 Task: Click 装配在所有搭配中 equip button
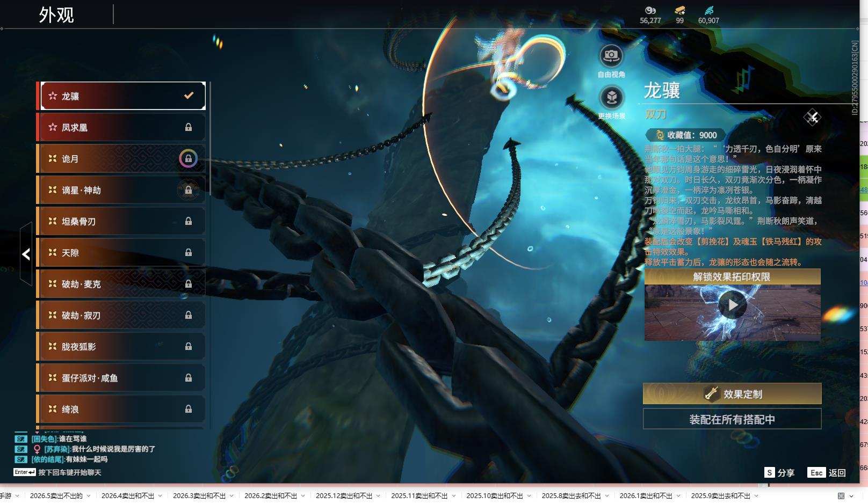pyautogui.click(x=732, y=419)
